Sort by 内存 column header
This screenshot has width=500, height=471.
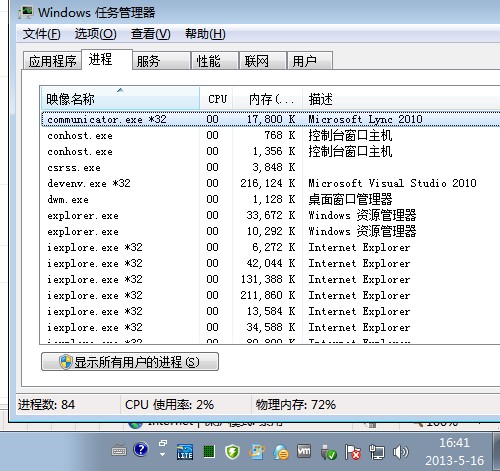tap(268, 99)
